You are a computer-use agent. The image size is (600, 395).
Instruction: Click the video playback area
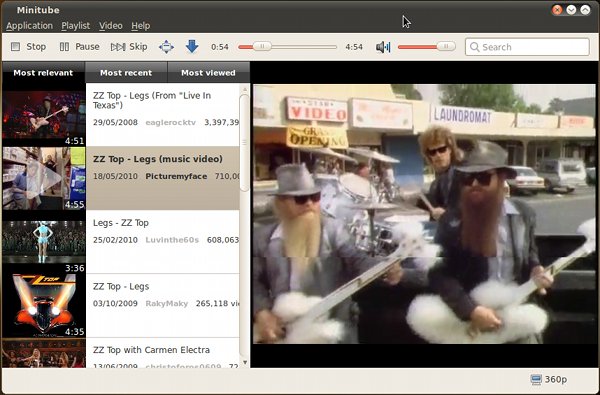click(424, 214)
